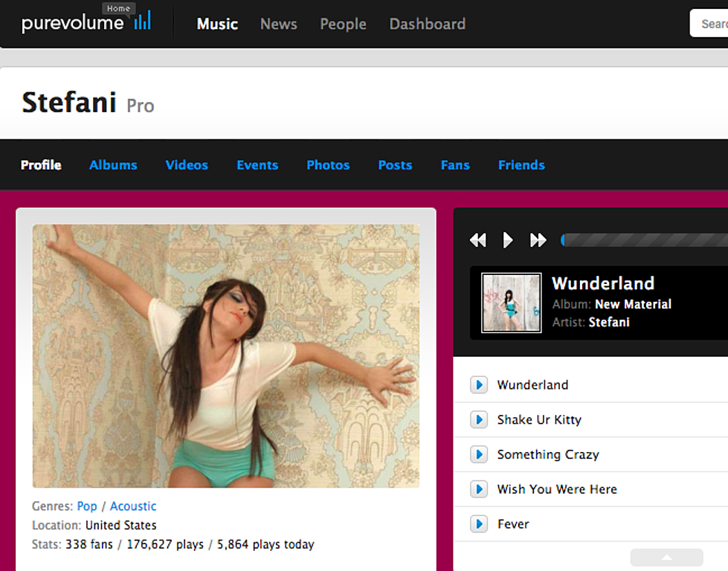Skip forward to the next track
Screen dimensions: 728x571
[538, 240]
